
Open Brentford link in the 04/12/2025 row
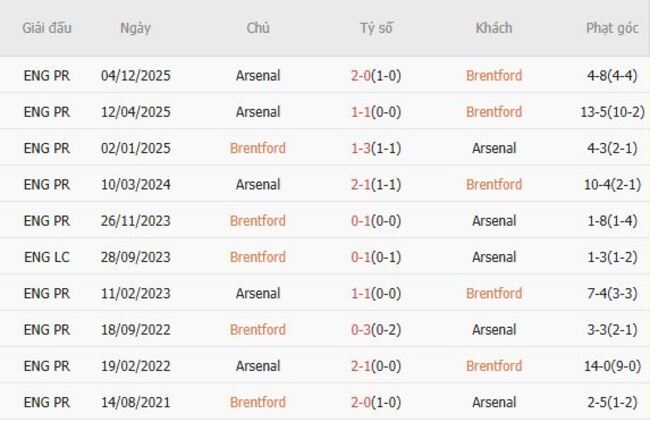pyautogui.click(x=493, y=75)
